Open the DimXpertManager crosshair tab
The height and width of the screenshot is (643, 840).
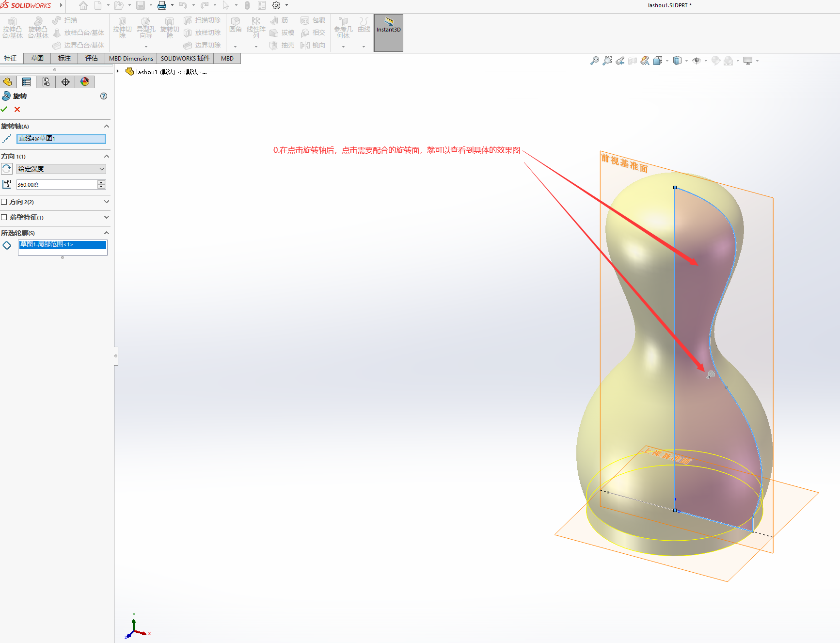tap(65, 82)
